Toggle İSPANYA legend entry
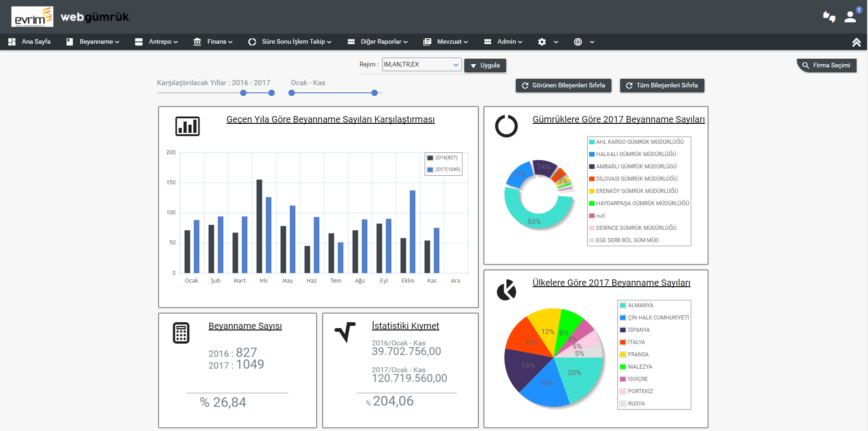 click(x=635, y=330)
